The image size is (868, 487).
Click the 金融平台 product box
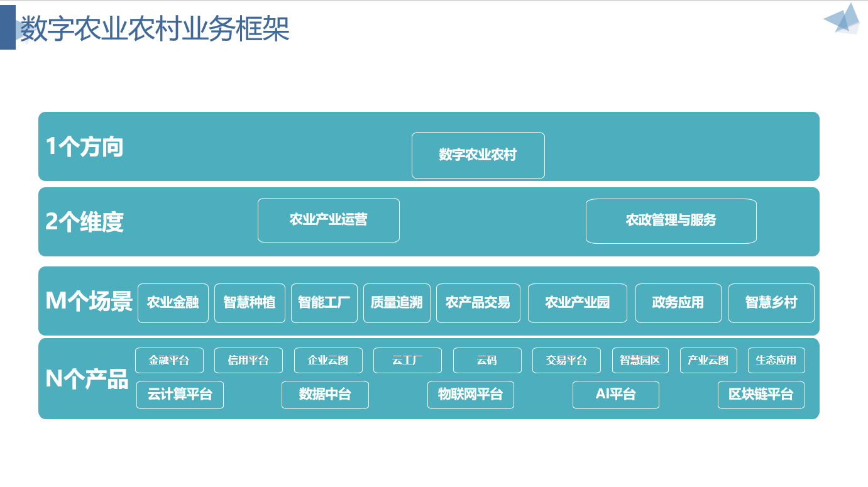click(x=169, y=360)
